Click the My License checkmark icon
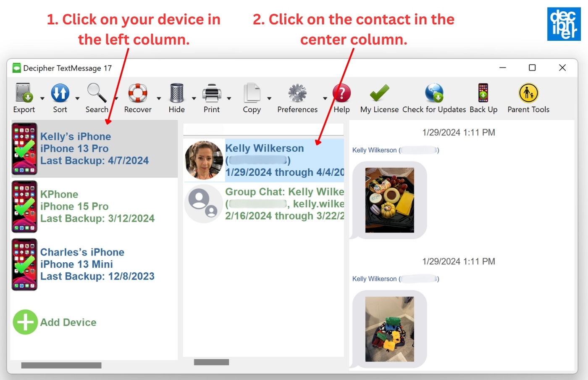 pyautogui.click(x=378, y=92)
